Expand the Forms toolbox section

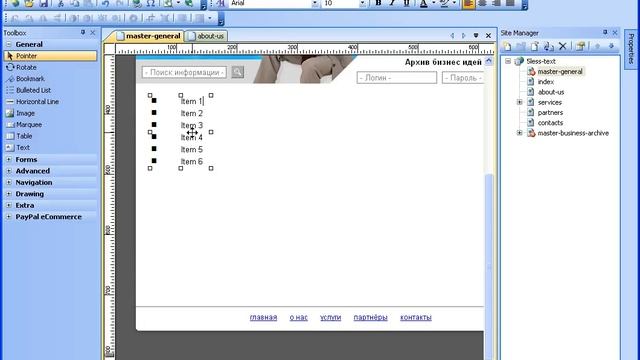click(9, 160)
